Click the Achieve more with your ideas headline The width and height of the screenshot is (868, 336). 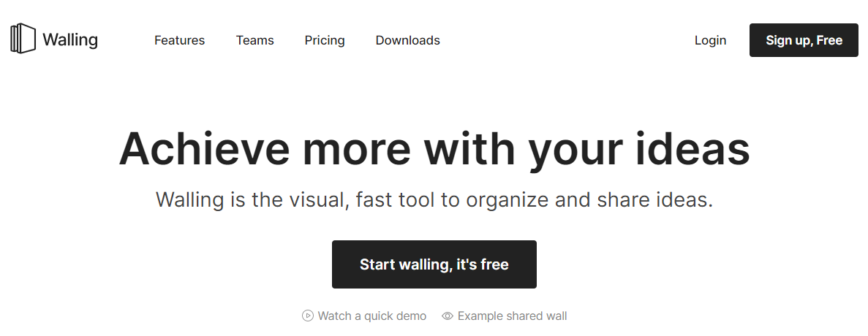pos(434,148)
